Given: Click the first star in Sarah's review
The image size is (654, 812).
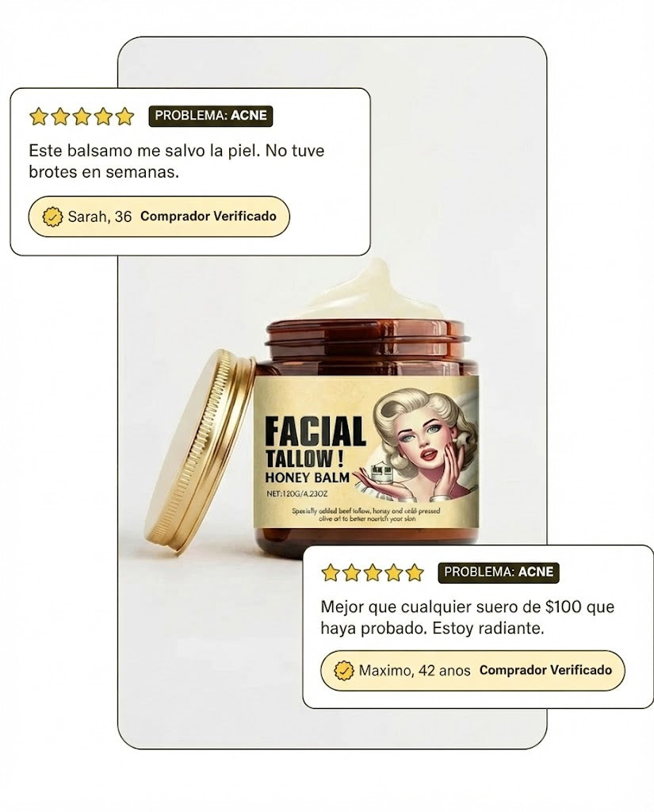Looking at the screenshot, I should coord(38,117).
